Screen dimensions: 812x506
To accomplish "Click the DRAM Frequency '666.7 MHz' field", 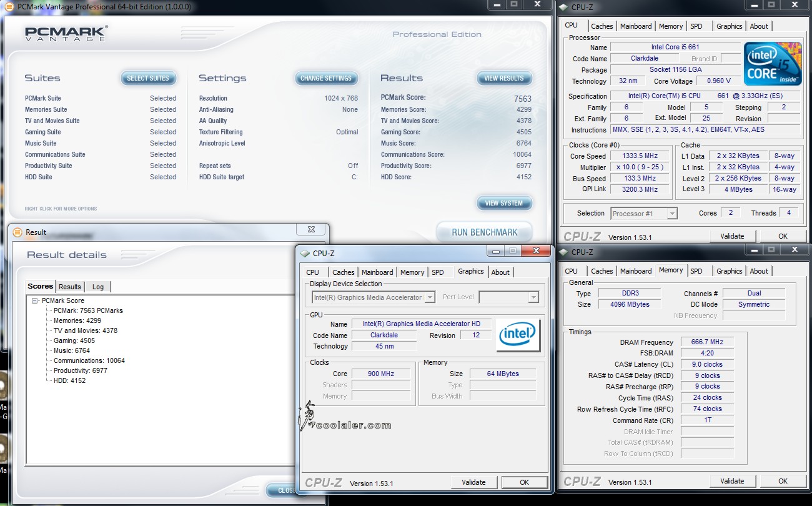I will 707,342.
